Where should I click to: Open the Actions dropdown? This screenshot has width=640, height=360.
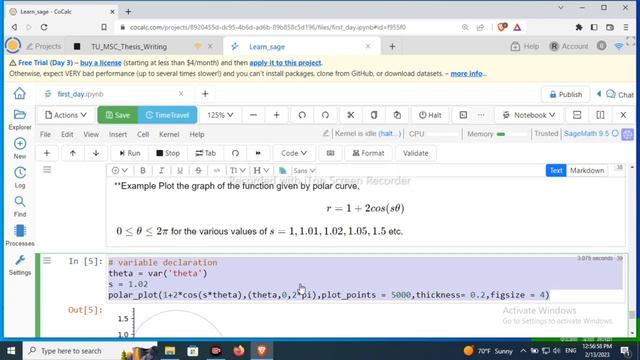pos(66,115)
